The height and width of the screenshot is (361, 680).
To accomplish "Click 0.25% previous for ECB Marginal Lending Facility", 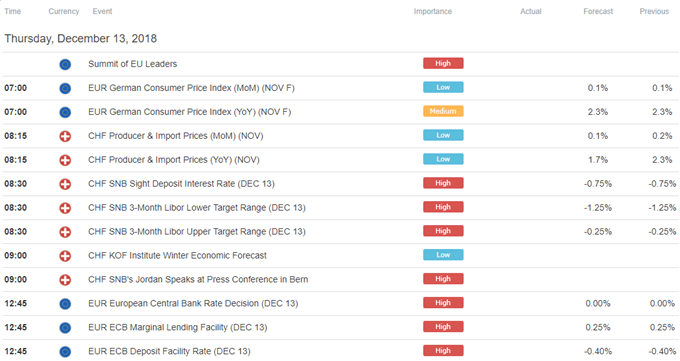I will [x=662, y=327].
